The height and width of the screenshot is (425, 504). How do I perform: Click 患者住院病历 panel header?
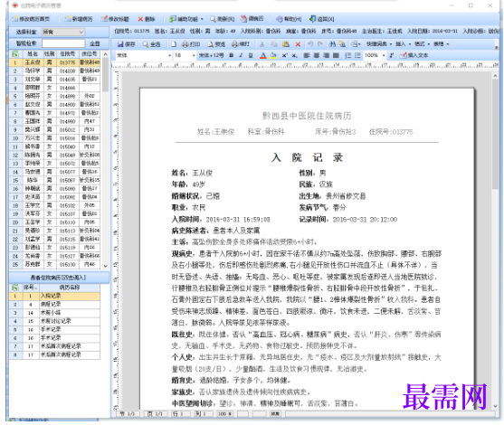point(59,278)
